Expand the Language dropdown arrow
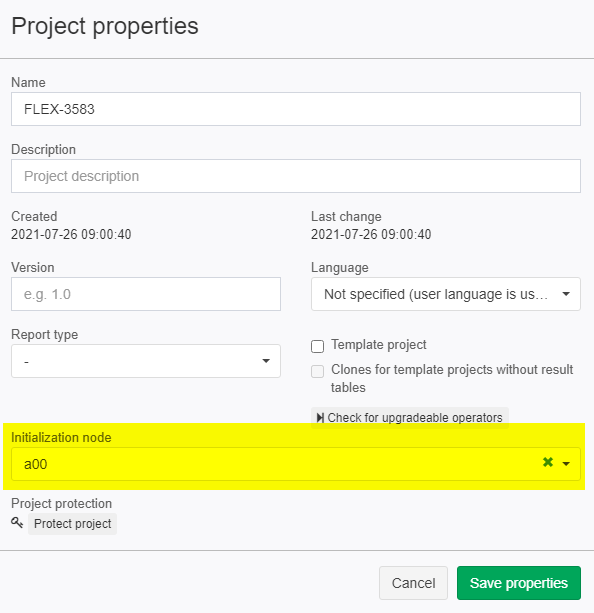This screenshot has height=613, width=594. [566, 294]
